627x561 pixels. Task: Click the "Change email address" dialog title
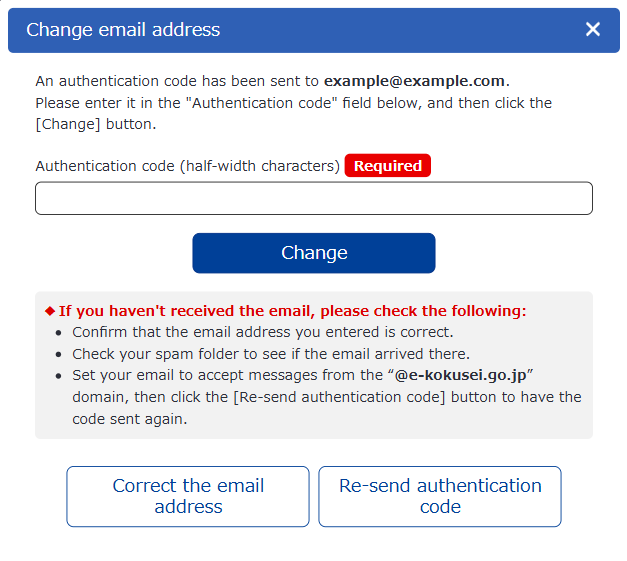(123, 30)
